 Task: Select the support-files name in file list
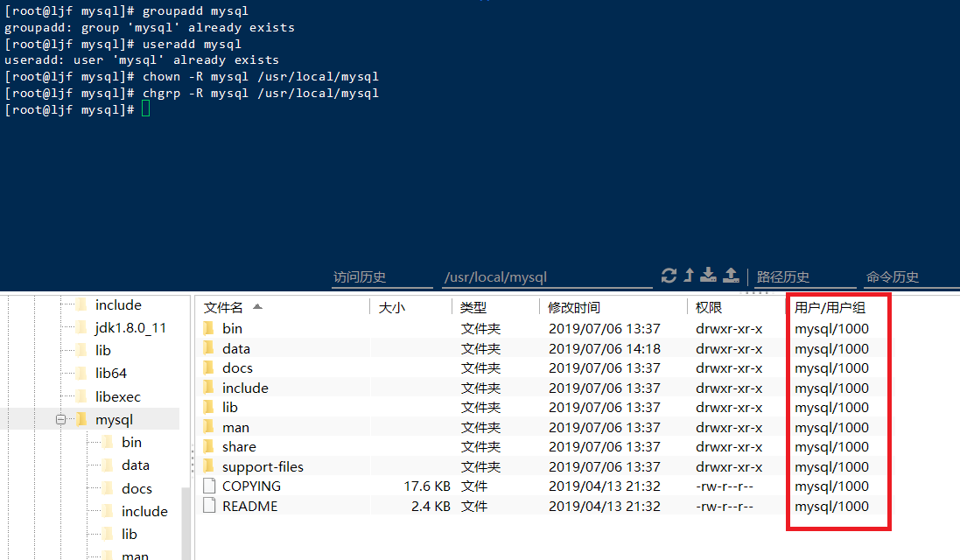pyautogui.click(x=263, y=466)
